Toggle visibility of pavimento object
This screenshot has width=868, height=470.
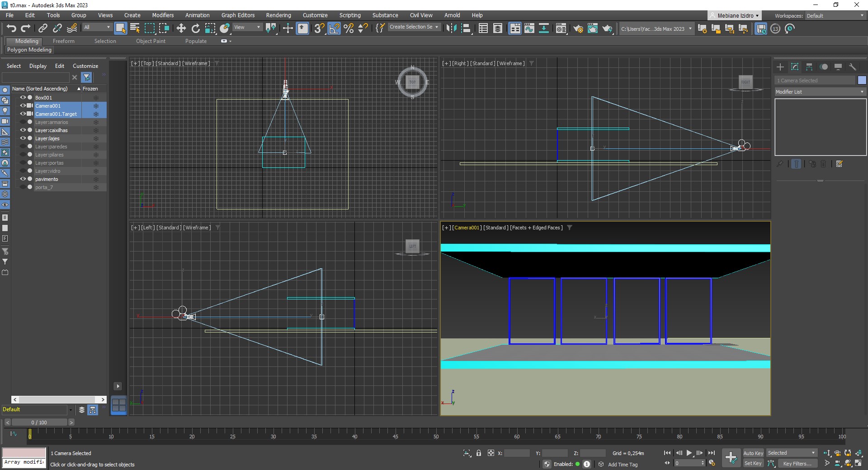pos(23,179)
